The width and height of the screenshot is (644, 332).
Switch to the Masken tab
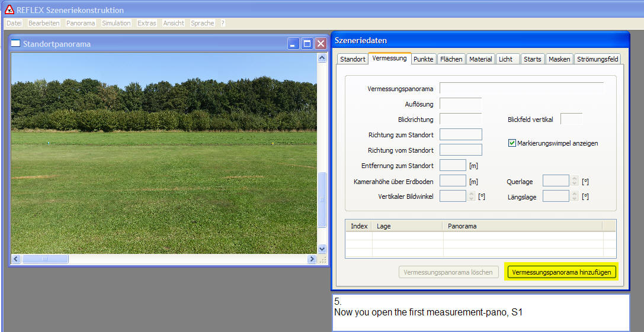559,59
